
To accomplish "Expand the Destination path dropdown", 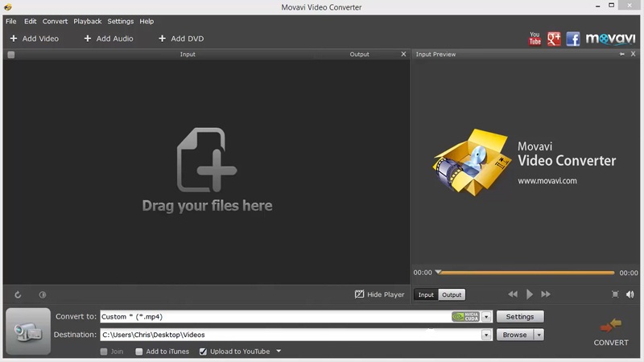I will click(486, 335).
